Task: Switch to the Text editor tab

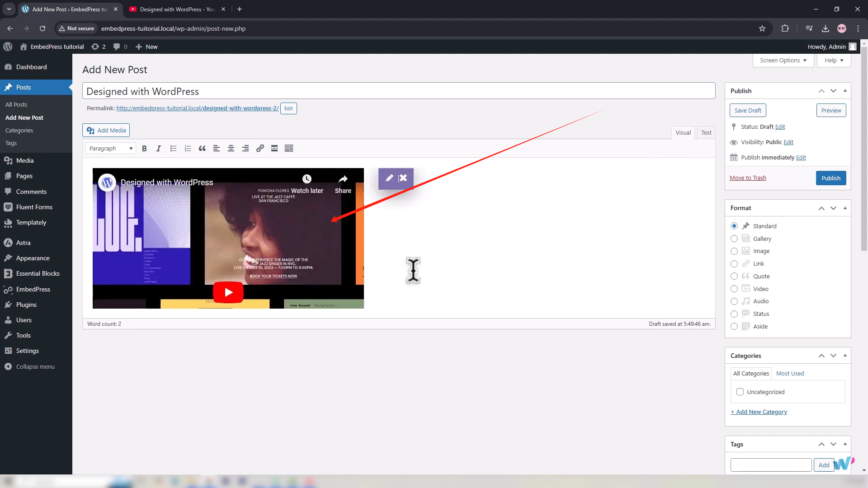Action: click(706, 132)
